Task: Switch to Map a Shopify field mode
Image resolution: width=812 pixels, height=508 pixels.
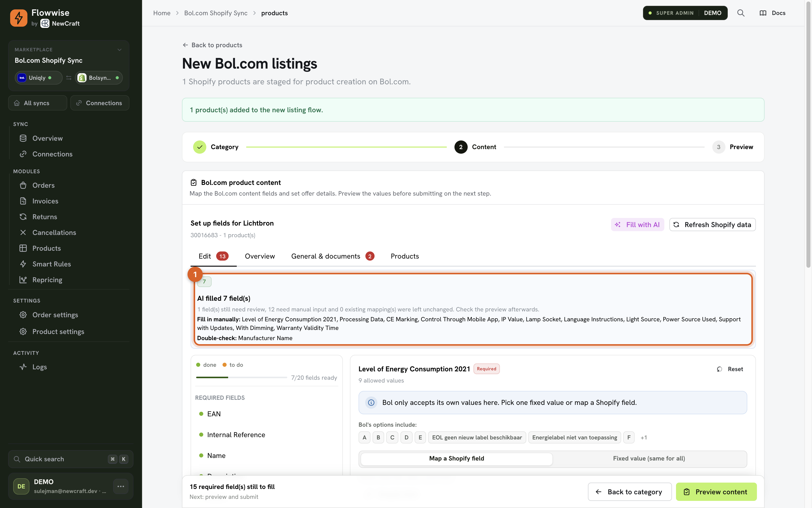Action: click(456, 459)
